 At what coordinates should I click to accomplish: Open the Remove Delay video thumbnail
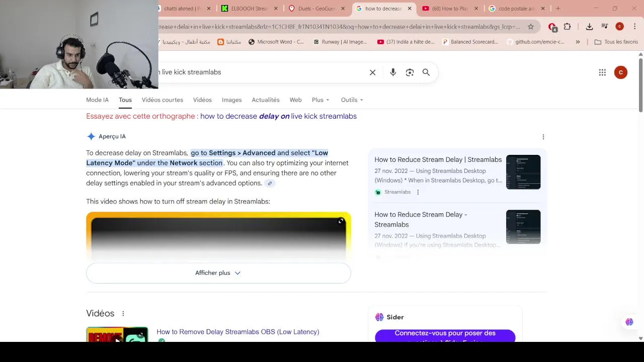[x=117, y=335]
